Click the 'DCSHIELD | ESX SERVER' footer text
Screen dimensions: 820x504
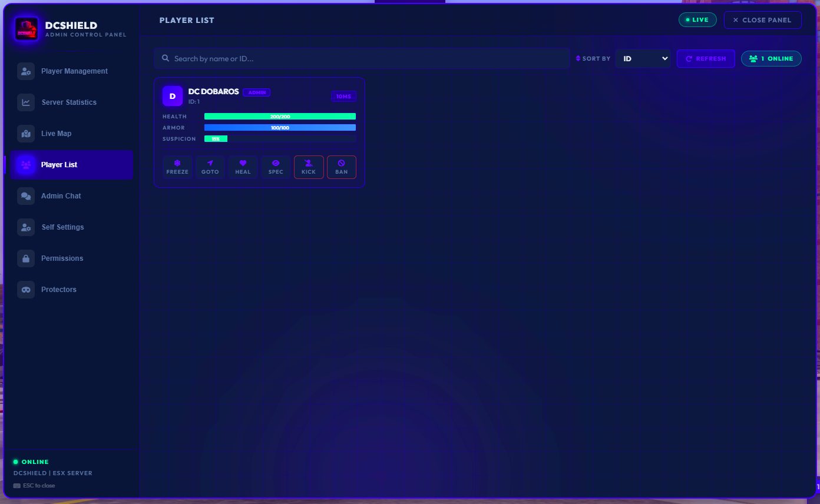[x=53, y=473]
